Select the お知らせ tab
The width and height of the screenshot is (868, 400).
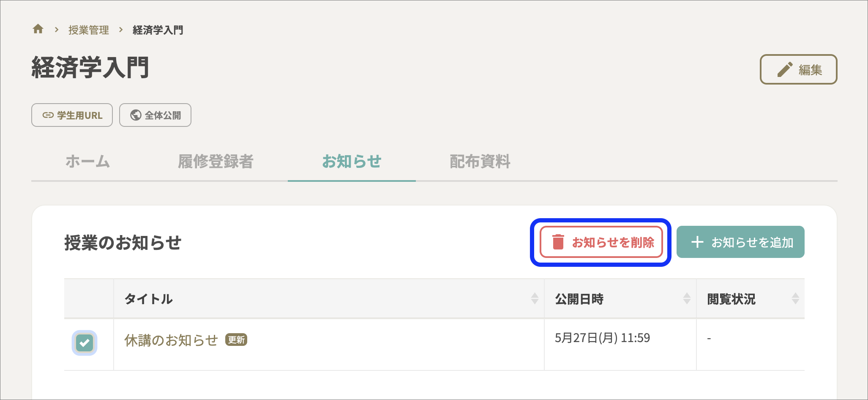[x=352, y=161]
